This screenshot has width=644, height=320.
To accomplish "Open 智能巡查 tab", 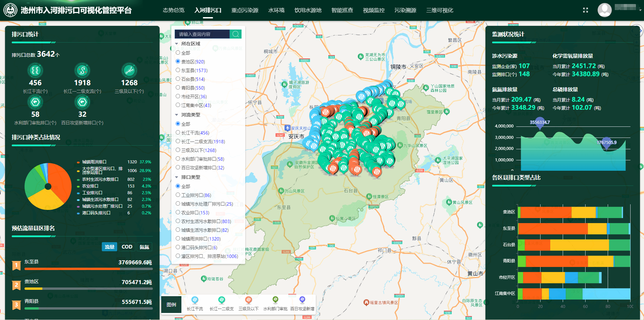I will coord(342,10).
